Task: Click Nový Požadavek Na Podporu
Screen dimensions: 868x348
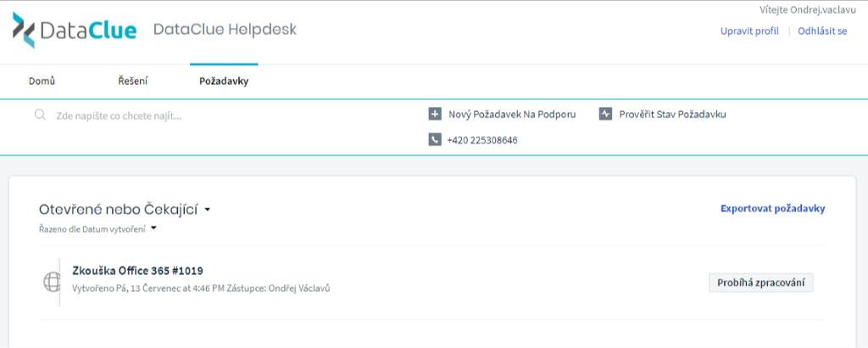Action: [512, 115]
